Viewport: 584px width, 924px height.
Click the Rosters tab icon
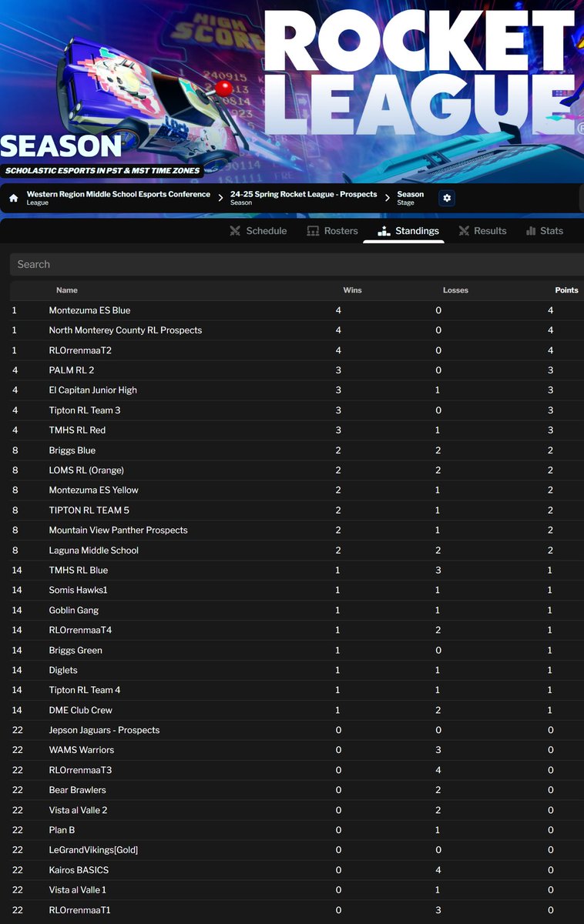313,231
